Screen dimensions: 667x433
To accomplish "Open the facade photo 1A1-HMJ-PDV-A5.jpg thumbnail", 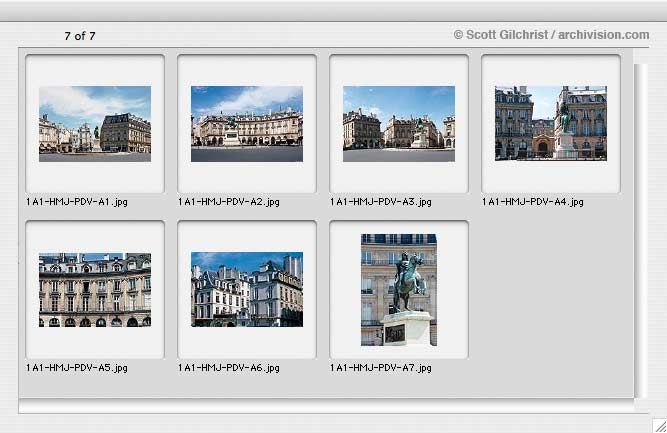I will click(x=95, y=290).
